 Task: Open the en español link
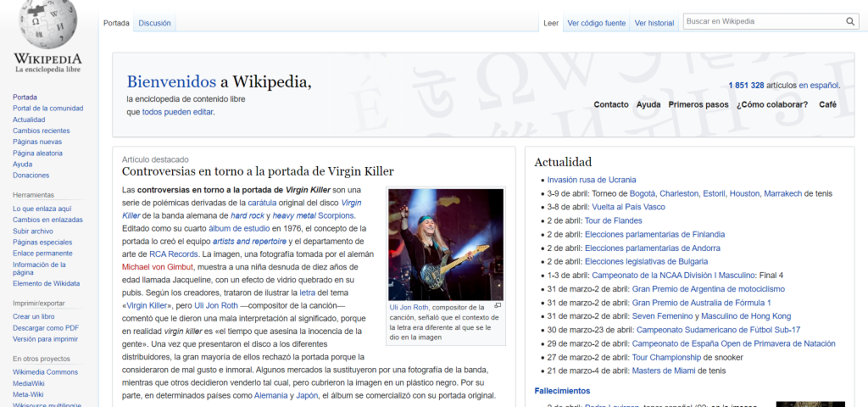[818, 86]
